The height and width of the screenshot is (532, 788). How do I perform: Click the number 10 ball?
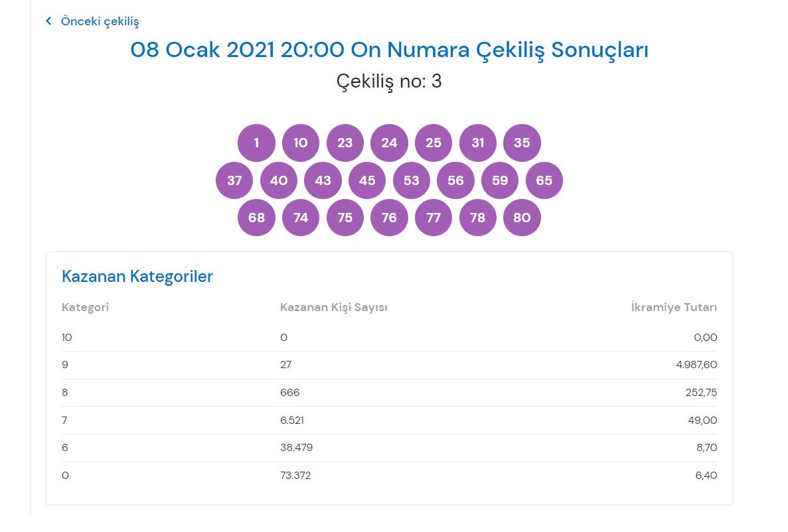point(301,143)
